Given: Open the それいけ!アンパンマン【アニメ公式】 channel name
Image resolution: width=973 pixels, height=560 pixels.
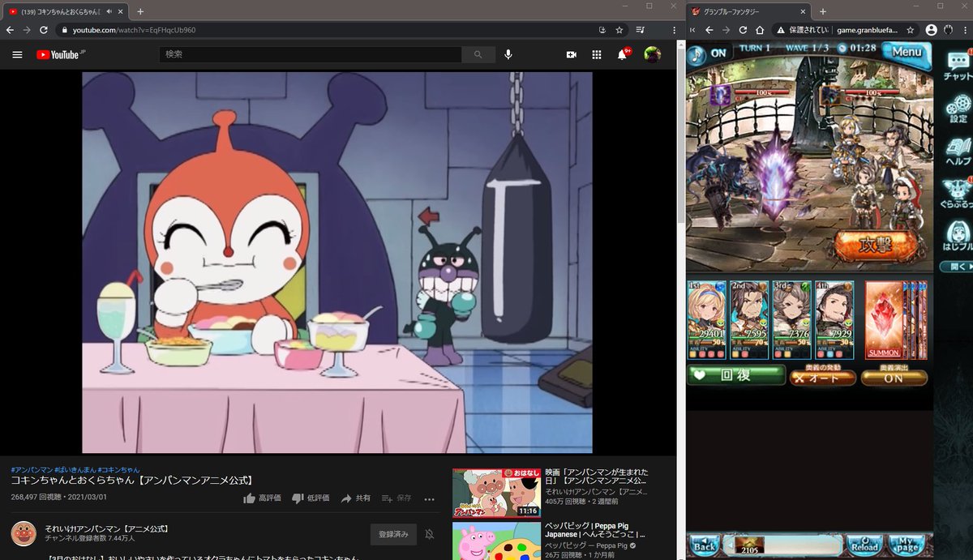Looking at the screenshot, I should click(107, 528).
